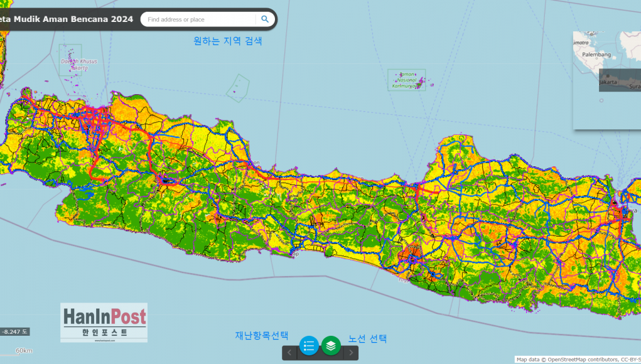This screenshot has height=364, width=641.
Task: Click the HanInPost logo
Action: (104, 323)
